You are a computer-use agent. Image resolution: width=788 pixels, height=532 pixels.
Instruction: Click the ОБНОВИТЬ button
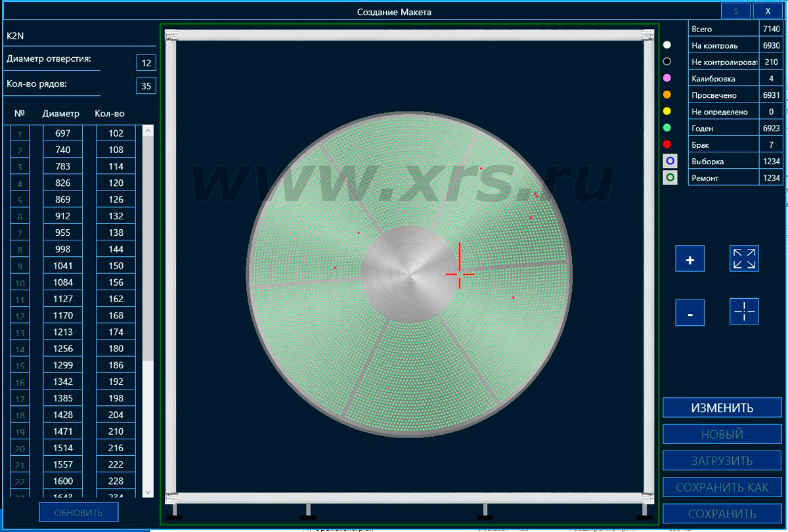78,512
